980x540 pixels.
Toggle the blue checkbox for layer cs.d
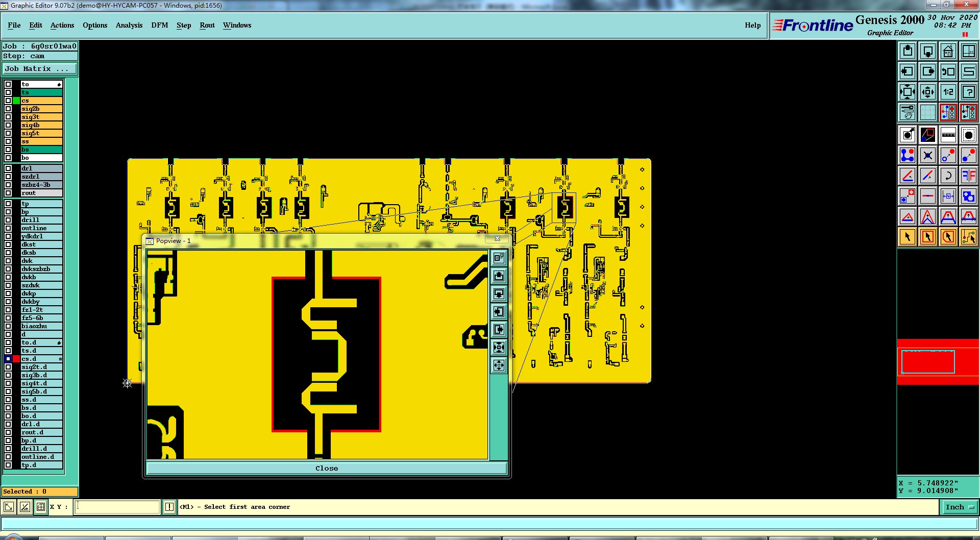click(x=8, y=359)
